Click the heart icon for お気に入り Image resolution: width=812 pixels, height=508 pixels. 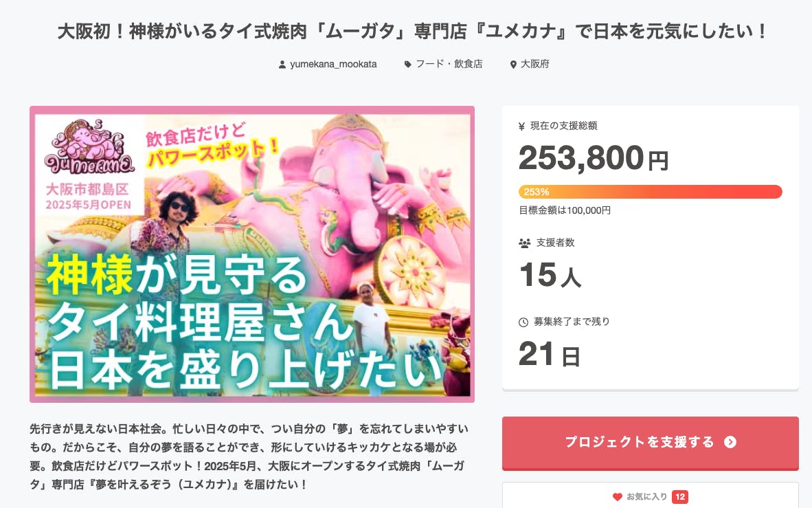tap(617, 496)
